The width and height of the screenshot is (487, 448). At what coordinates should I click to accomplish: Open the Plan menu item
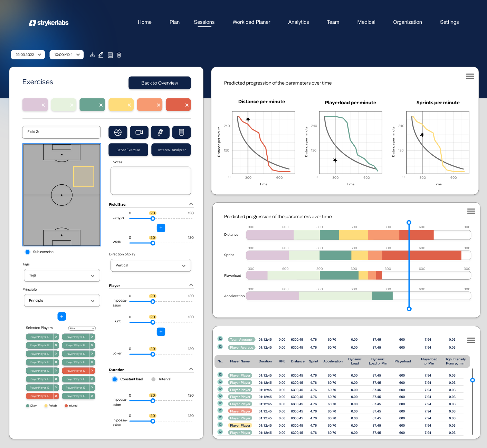click(x=175, y=22)
